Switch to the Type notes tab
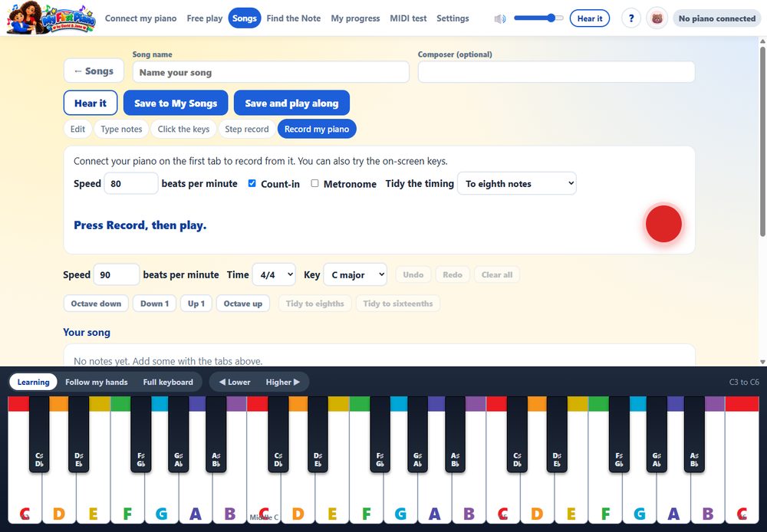The width and height of the screenshot is (767, 532). pyautogui.click(x=121, y=129)
